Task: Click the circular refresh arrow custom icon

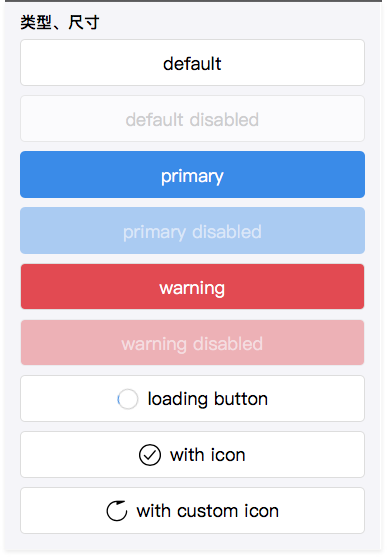Action: click(117, 511)
